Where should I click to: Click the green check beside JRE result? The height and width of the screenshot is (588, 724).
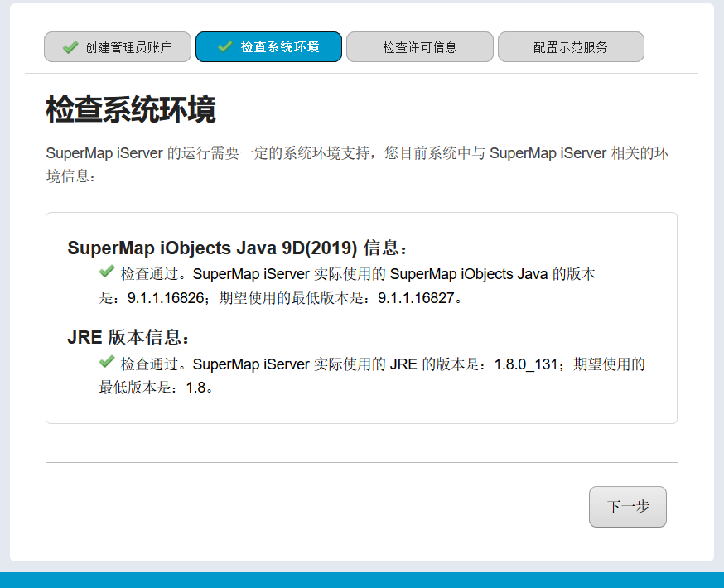click(x=107, y=361)
